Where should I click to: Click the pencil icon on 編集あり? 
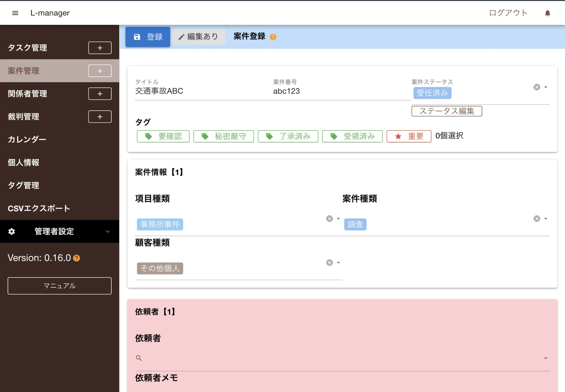coord(181,37)
